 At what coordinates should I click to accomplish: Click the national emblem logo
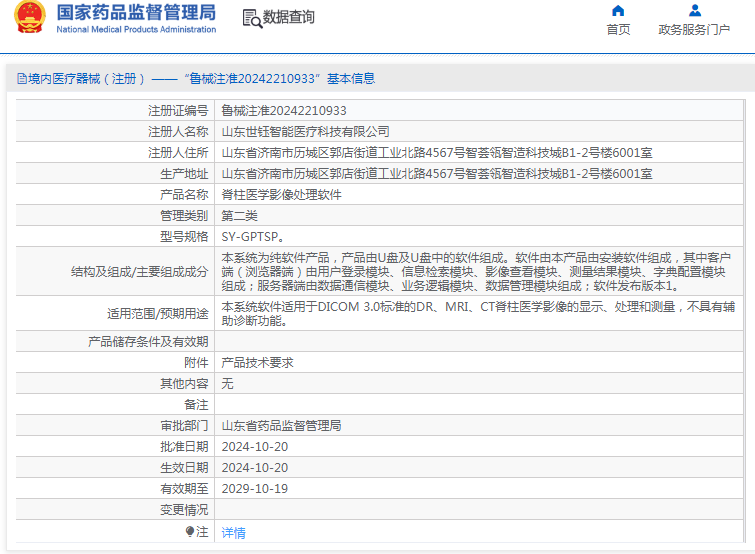[x=30, y=17]
